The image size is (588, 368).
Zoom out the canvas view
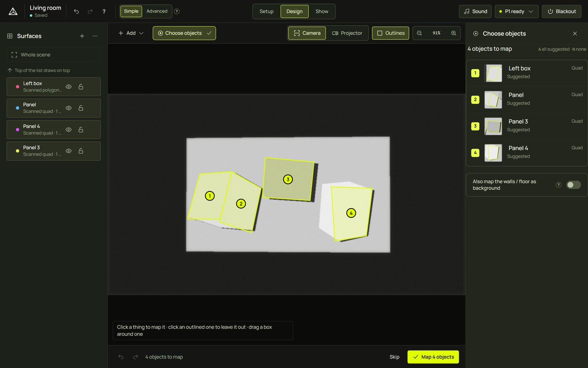coord(419,33)
